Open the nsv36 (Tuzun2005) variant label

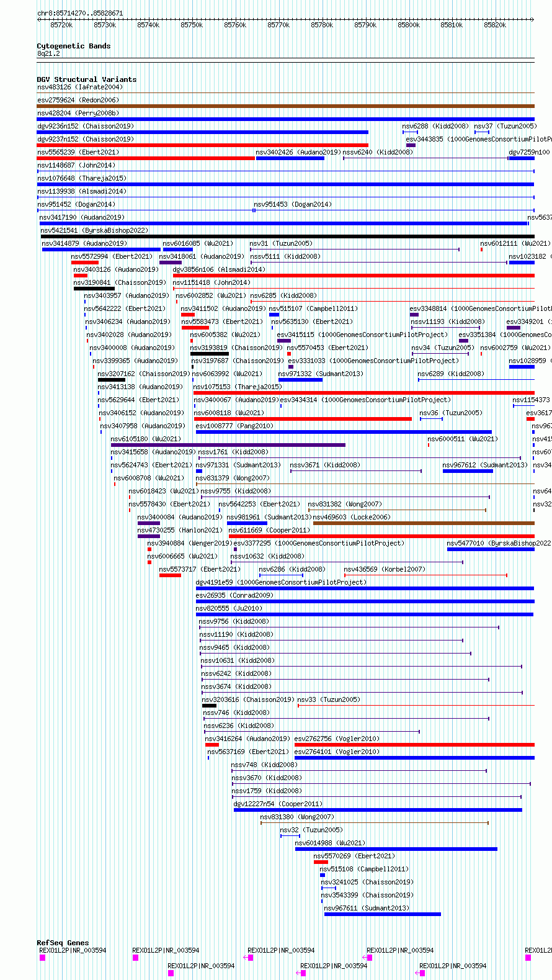click(451, 413)
